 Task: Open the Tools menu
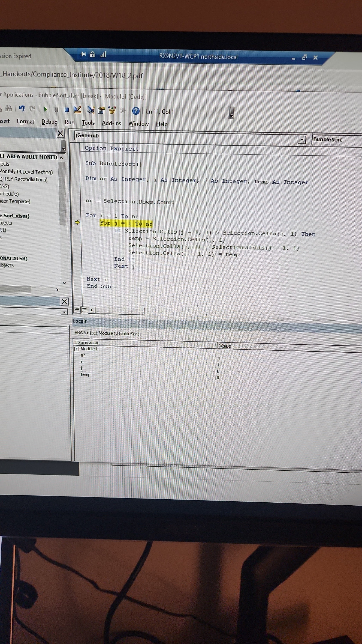[88, 123]
